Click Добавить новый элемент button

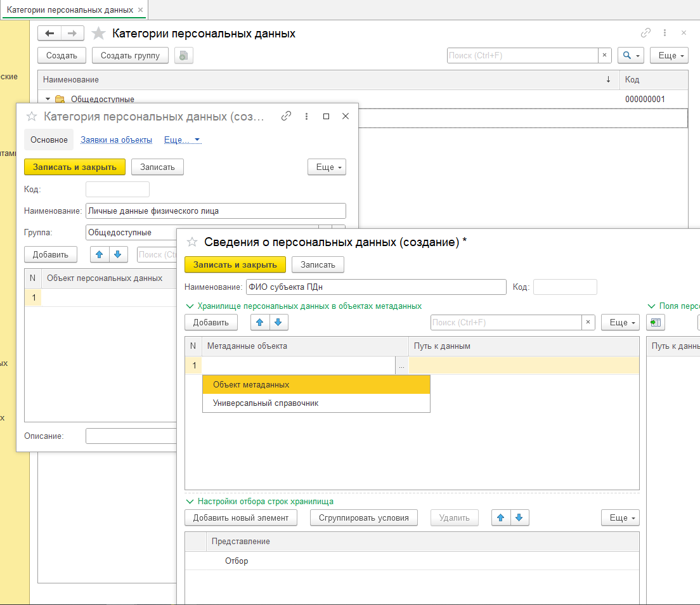pyautogui.click(x=241, y=518)
